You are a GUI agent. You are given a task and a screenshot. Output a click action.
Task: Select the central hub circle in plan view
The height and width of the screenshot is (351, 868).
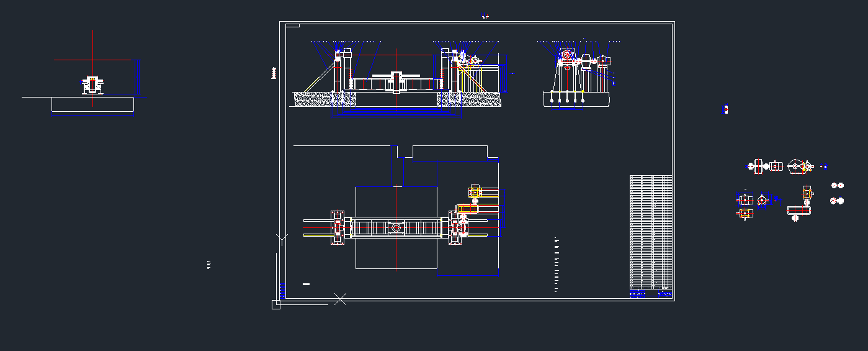click(x=396, y=228)
